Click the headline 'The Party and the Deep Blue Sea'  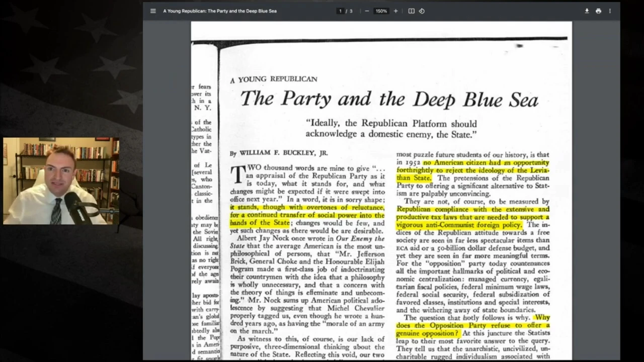(389, 99)
